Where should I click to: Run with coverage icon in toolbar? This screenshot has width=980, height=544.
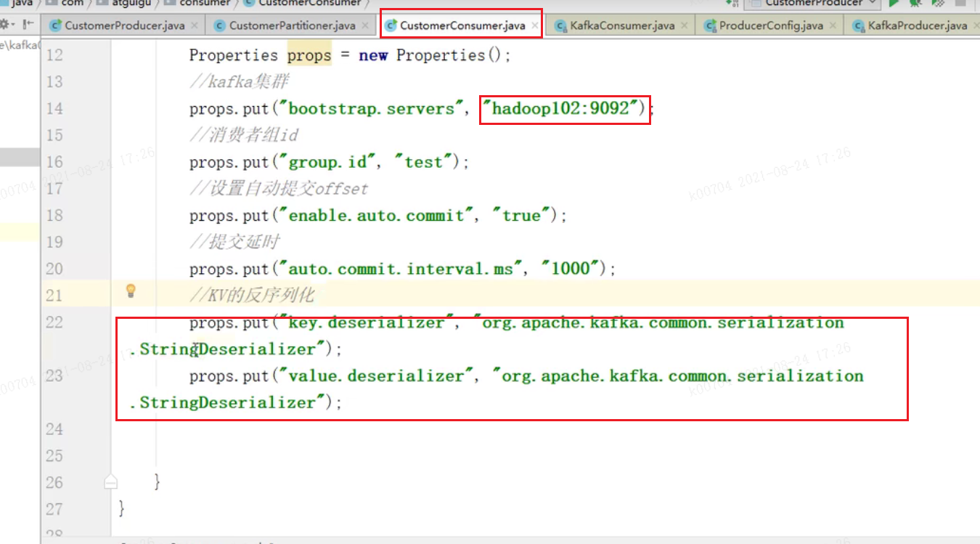click(937, 3)
